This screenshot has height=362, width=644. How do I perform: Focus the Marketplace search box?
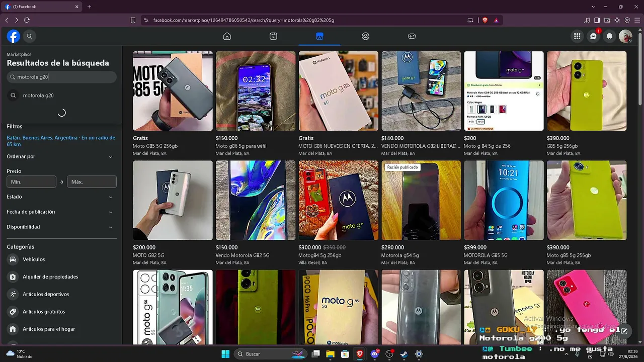coord(61,77)
